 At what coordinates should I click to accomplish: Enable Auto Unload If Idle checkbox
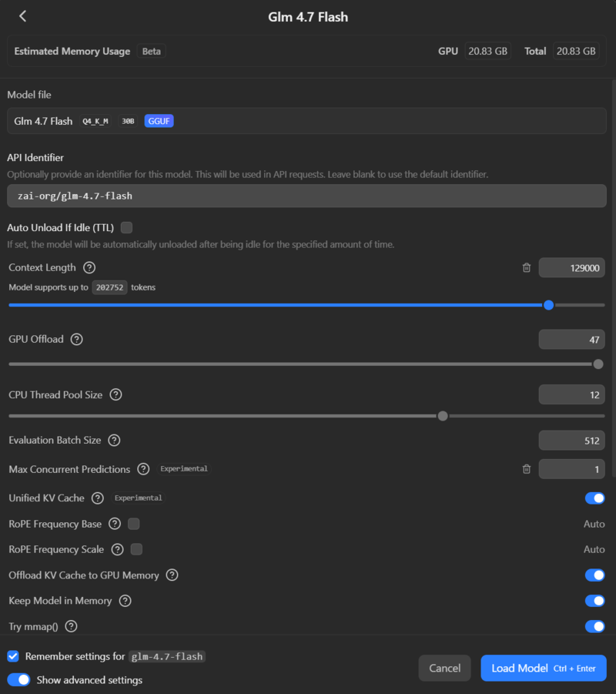tap(127, 227)
